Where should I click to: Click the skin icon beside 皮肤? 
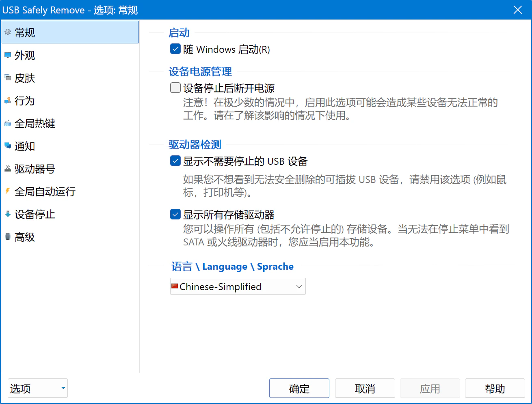[x=8, y=77]
